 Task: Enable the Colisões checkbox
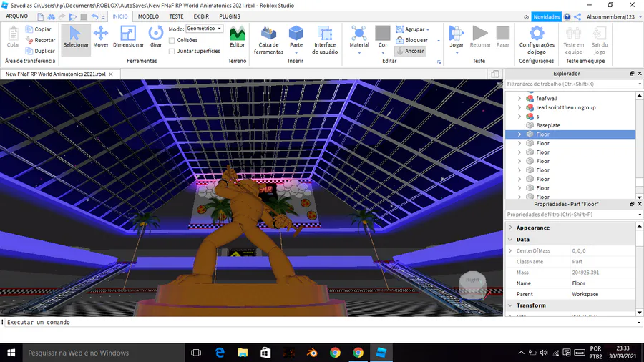point(172,40)
